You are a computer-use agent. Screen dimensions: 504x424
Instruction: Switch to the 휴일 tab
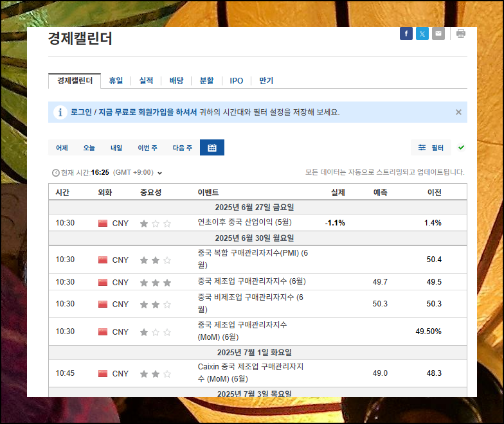point(116,81)
